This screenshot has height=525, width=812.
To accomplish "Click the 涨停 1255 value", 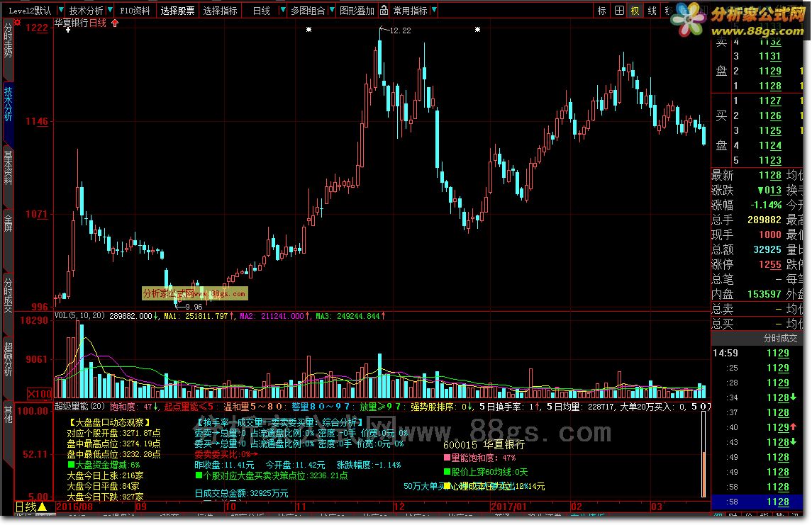I will pyautogui.click(x=769, y=264).
